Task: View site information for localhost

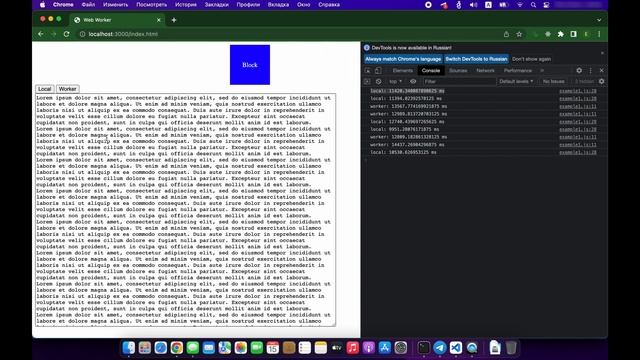Action: coord(82,34)
